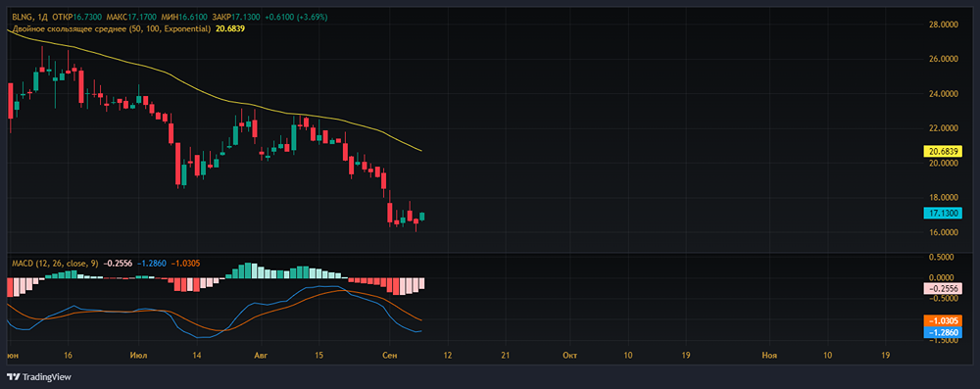Select the double moving average indicator label
980x389 pixels.
[111, 29]
